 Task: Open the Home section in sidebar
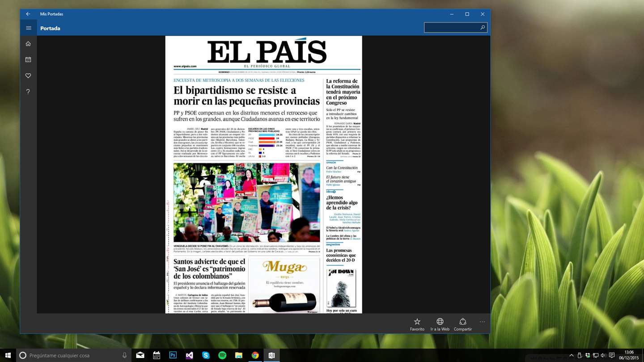click(x=28, y=44)
